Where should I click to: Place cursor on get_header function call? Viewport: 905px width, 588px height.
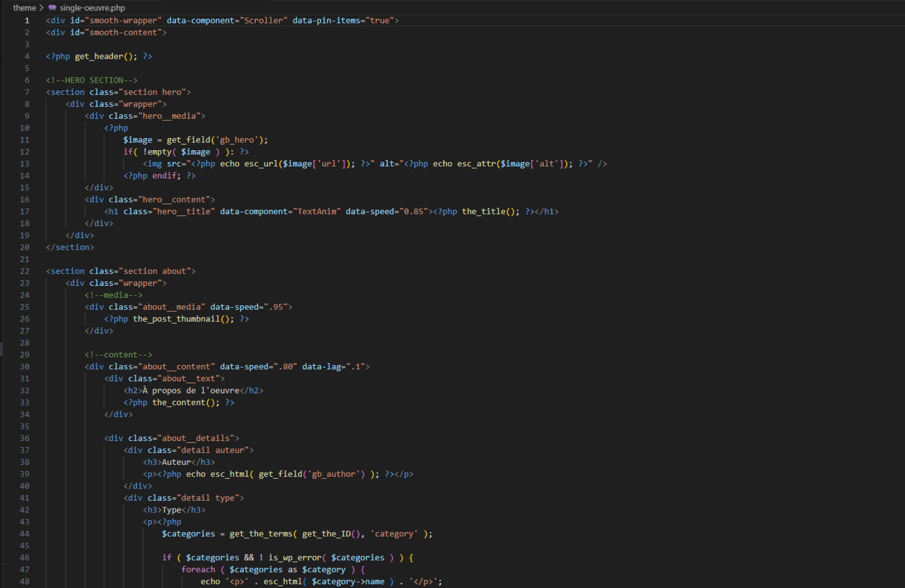coord(99,57)
